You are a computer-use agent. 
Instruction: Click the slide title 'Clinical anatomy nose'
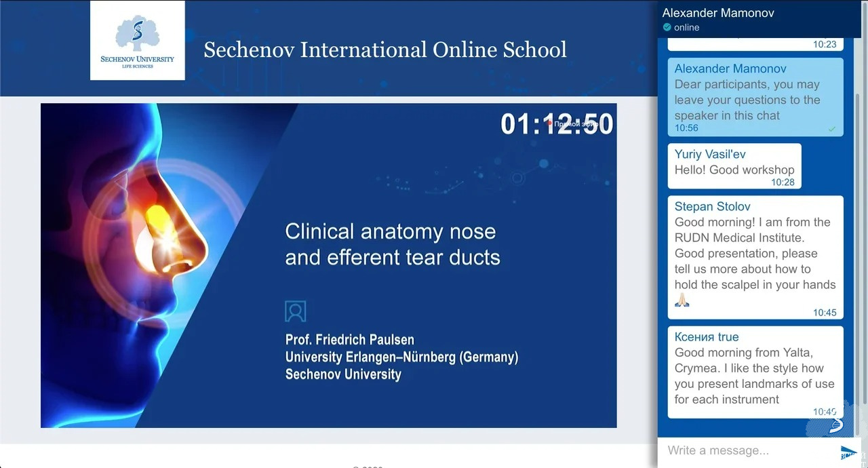click(x=391, y=231)
